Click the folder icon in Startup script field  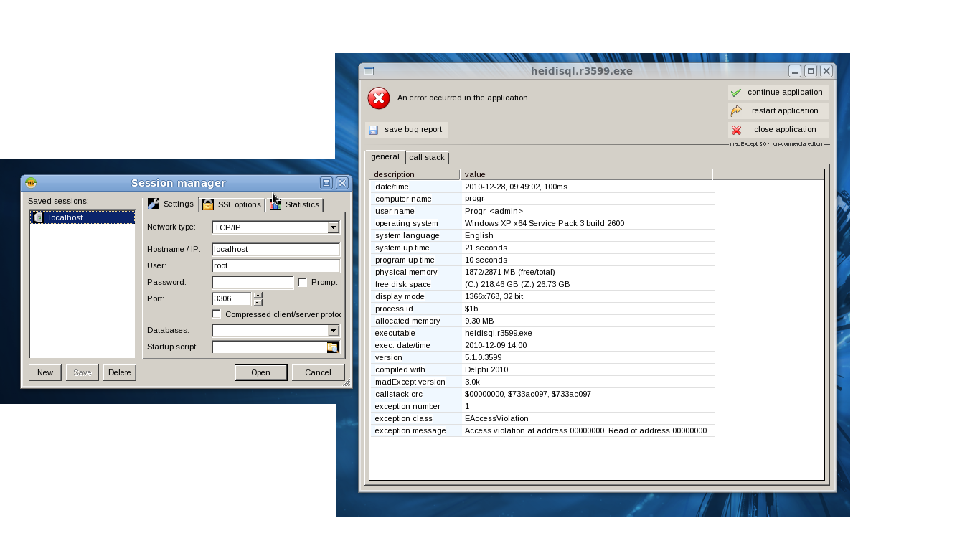click(x=332, y=347)
